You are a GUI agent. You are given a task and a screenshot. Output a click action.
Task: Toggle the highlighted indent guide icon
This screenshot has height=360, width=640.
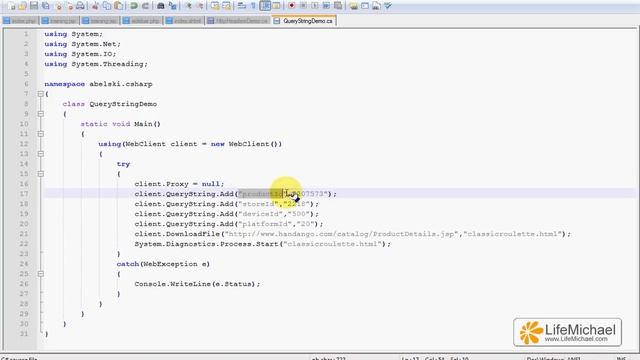[265, 6]
